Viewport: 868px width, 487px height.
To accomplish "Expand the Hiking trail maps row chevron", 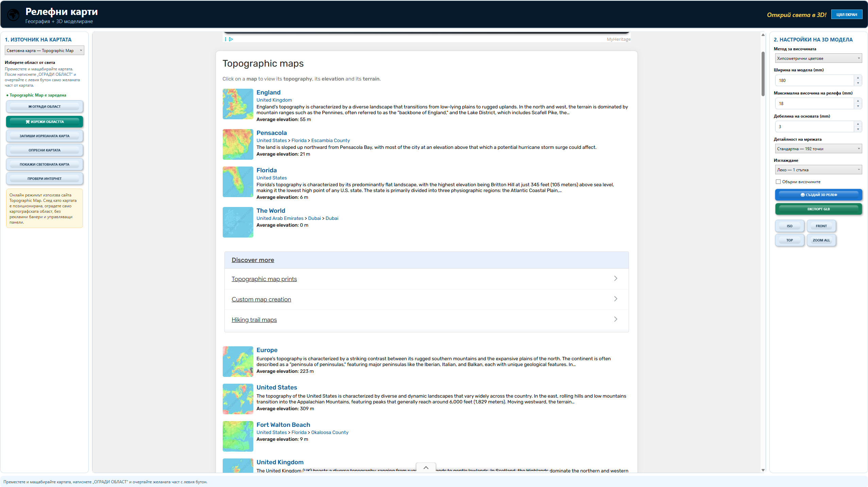I will [x=615, y=319].
